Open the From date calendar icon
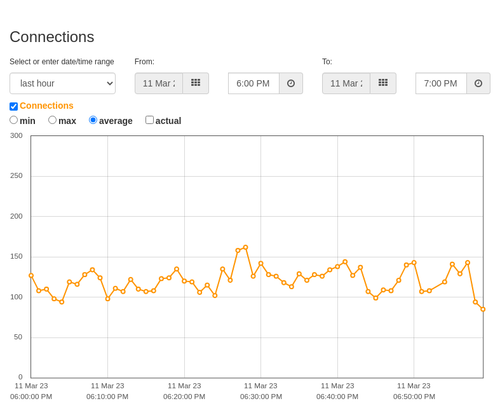Image resolution: width=500 pixels, height=403 pixels. [x=196, y=83]
